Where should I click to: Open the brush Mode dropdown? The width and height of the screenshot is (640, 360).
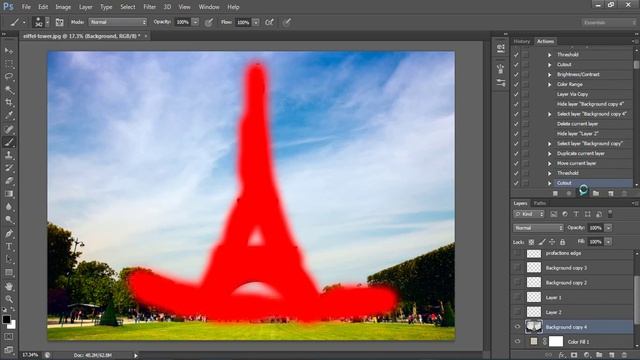118,22
